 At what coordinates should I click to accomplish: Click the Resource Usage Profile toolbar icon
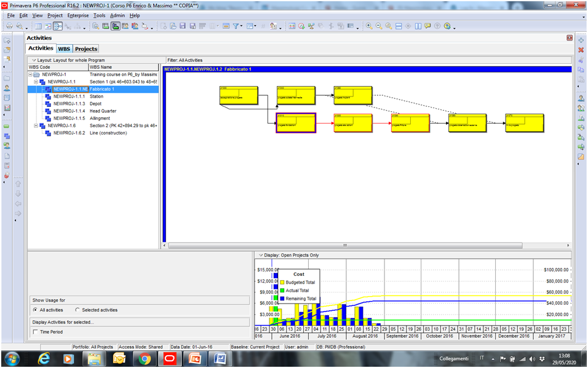135,26
